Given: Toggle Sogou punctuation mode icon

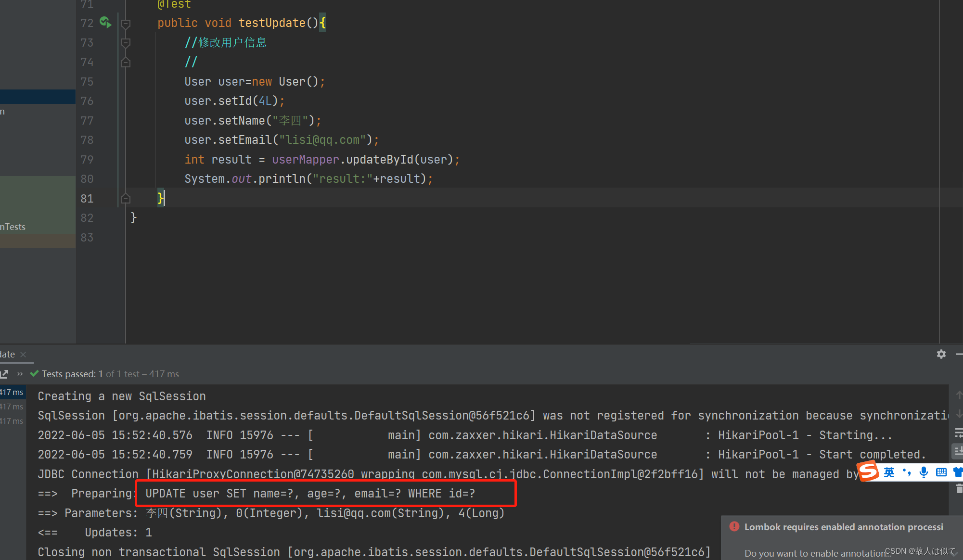Looking at the screenshot, I should [906, 472].
